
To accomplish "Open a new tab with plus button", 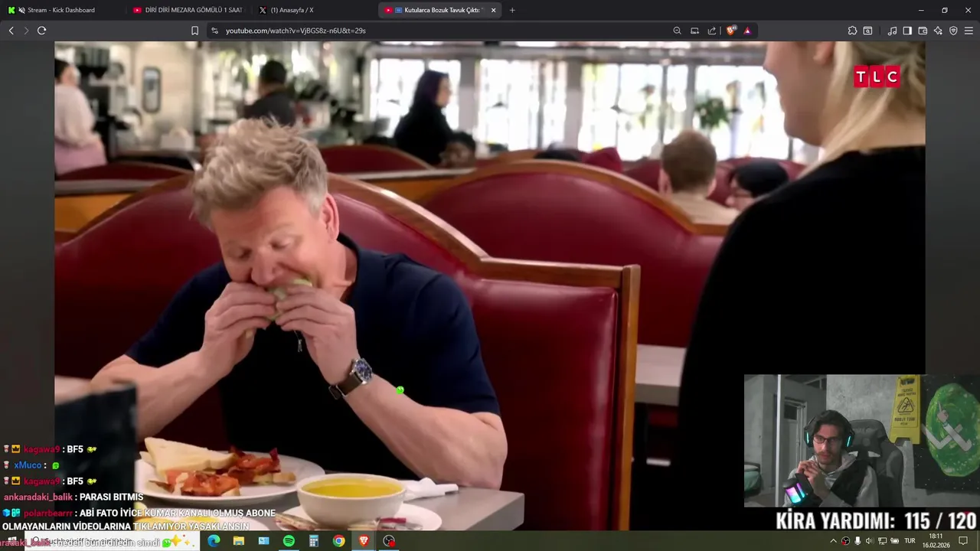I will [512, 10].
